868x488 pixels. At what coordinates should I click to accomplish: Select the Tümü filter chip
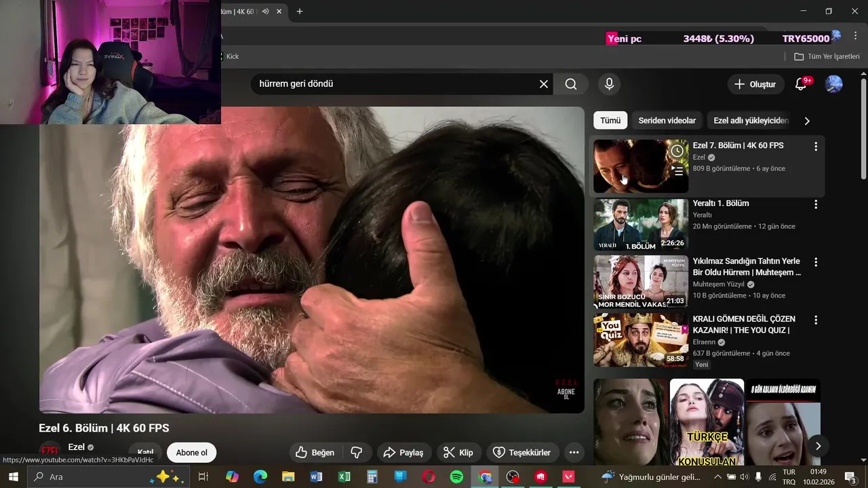pyautogui.click(x=610, y=121)
